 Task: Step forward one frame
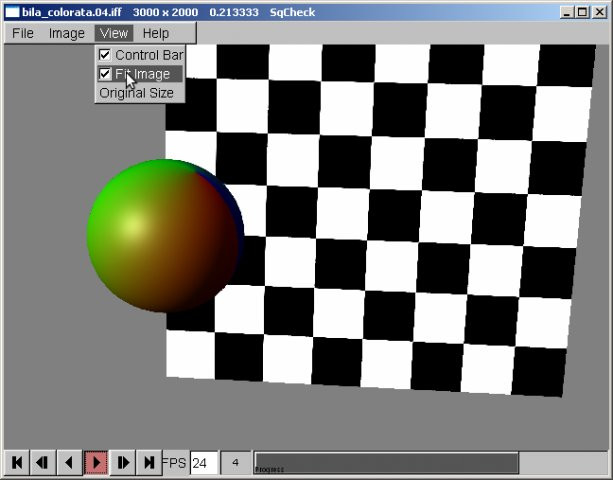click(x=123, y=462)
